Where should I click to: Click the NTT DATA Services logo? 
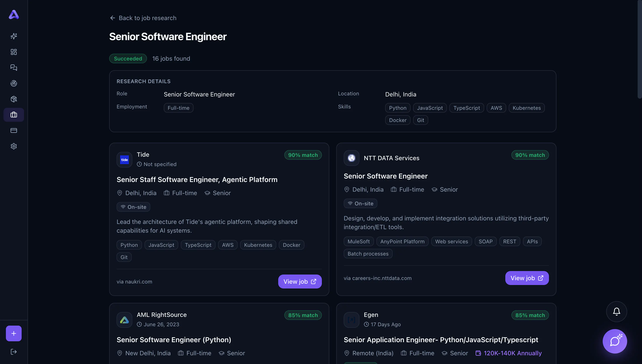pos(351,158)
